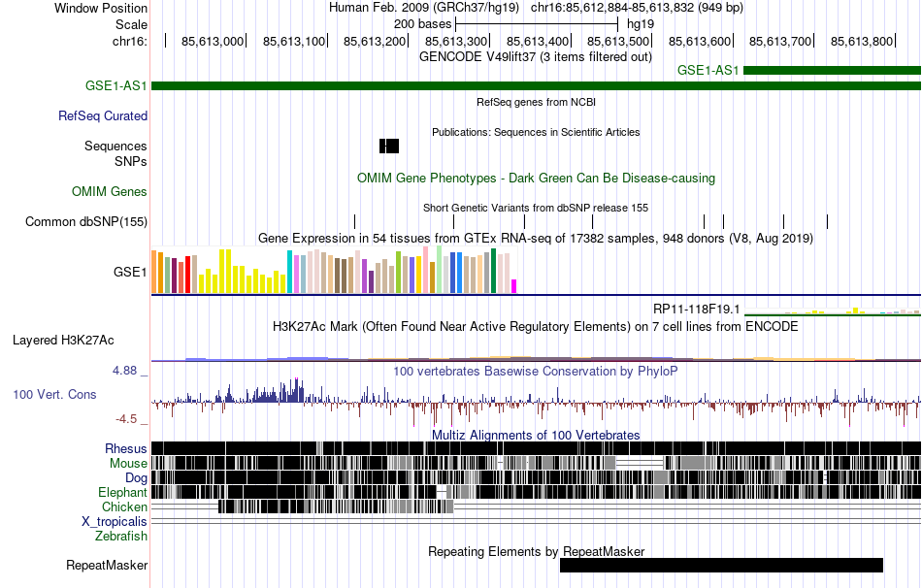Click the dark green bar in GSE1 chart

pyautogui.click(x=494, y=271)
